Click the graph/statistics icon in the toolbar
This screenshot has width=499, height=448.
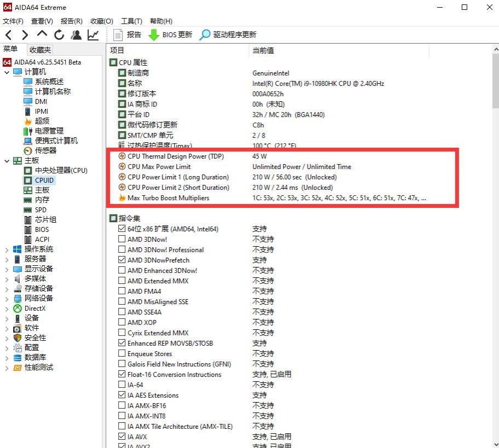(x=93, y=34)
